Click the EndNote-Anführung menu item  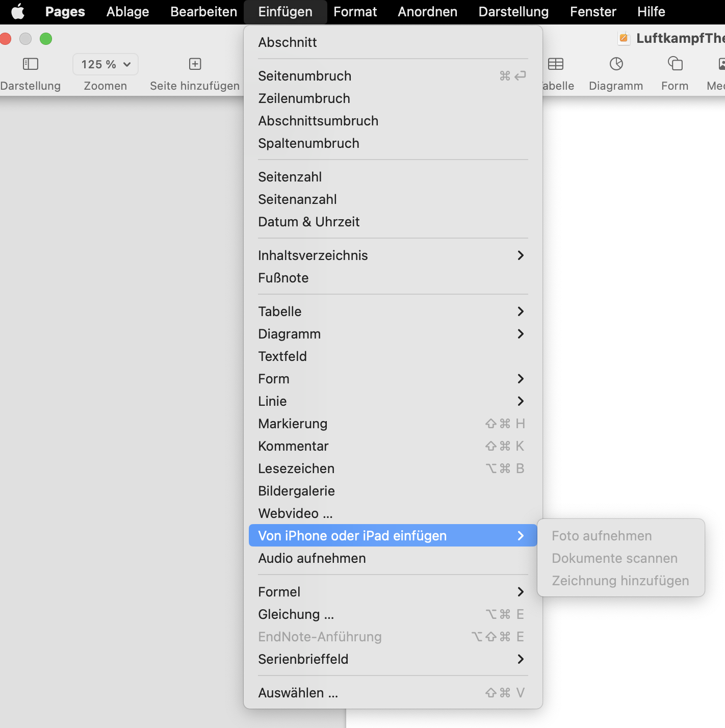tap(393, 637)
